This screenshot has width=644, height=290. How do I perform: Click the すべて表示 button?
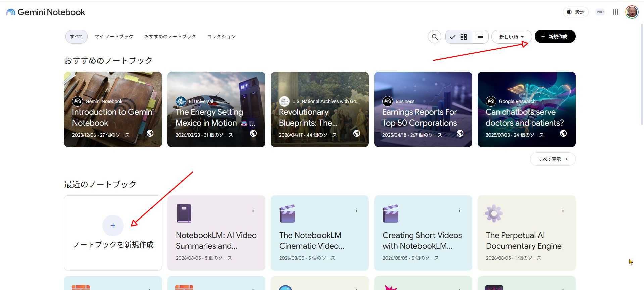click(x=553, y=159)
